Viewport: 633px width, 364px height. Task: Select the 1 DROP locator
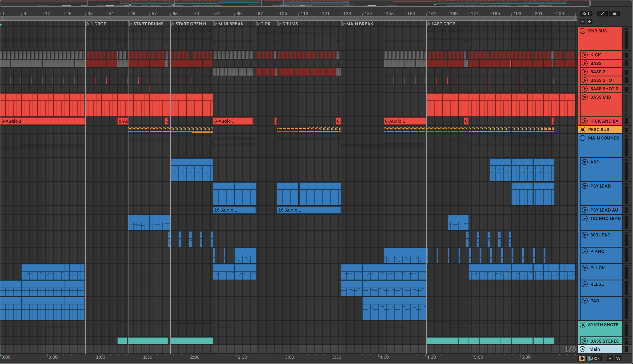coord(96,24)
